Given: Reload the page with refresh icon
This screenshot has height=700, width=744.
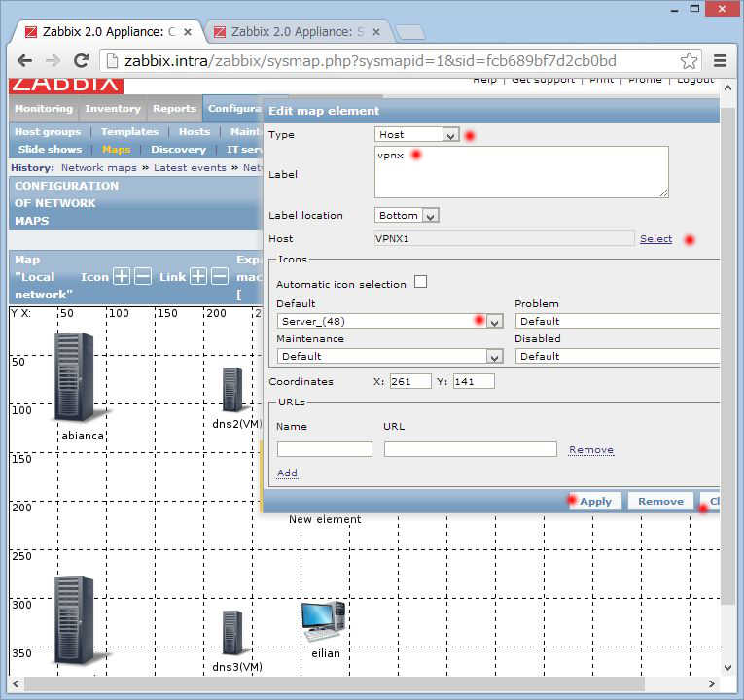Looking at the screenshot, I should click(81, 60).
